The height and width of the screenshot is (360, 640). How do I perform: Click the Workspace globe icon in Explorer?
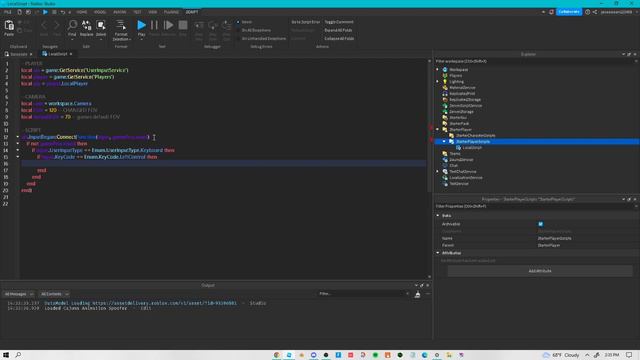pos(445,70)
